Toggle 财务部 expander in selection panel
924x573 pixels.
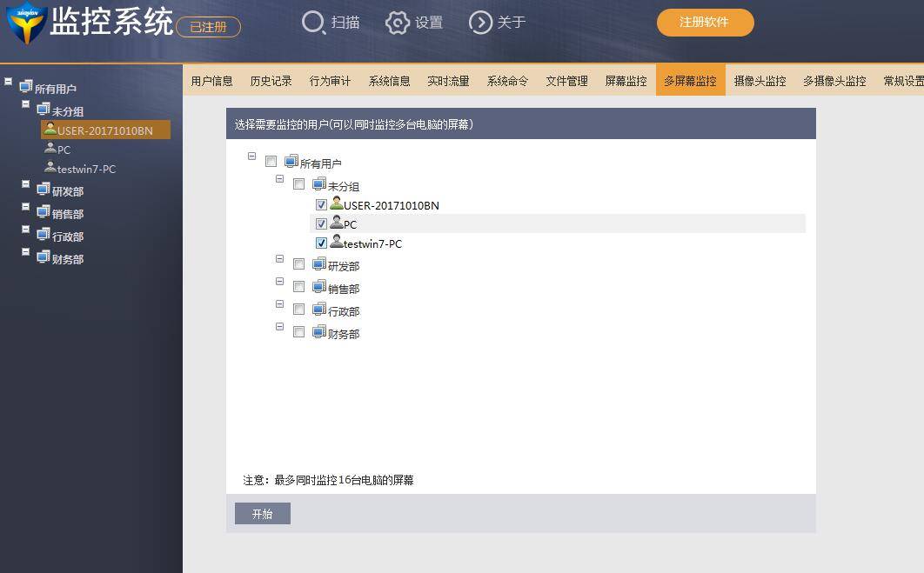coord(280,326)
